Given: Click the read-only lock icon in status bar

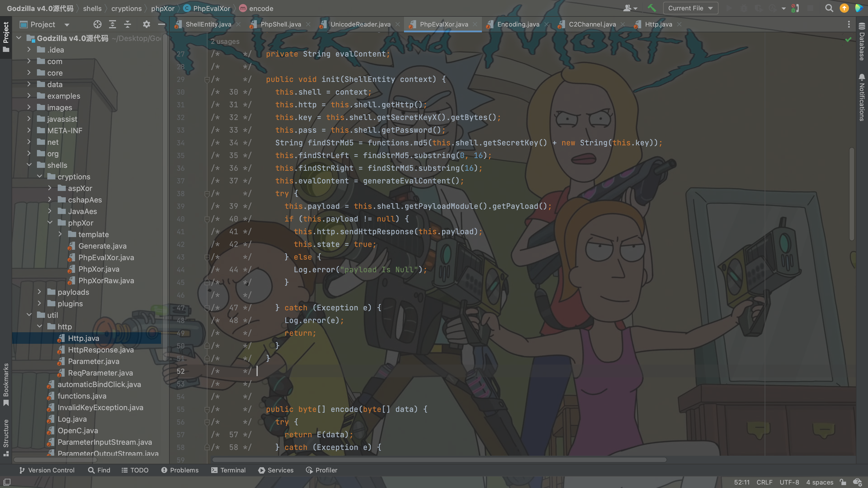Looking at the screenshot, I should coord(843,482).
